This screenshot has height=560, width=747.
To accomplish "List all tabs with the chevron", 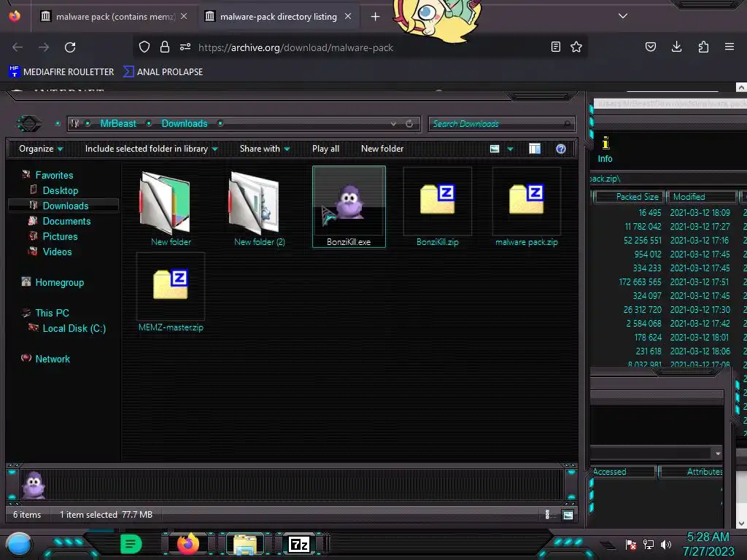I will coord(623,16).
